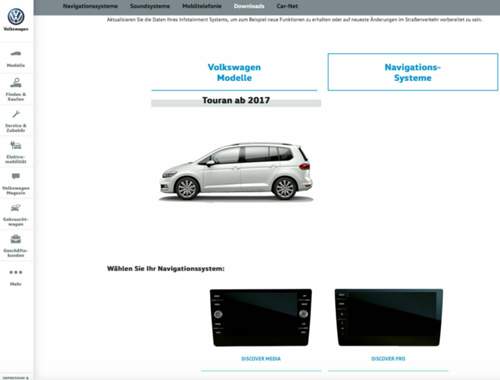Viewport: 500px width, 380px height.
Task: Open Finden & Kaufen sidebar icon
Action: [16, 82]
